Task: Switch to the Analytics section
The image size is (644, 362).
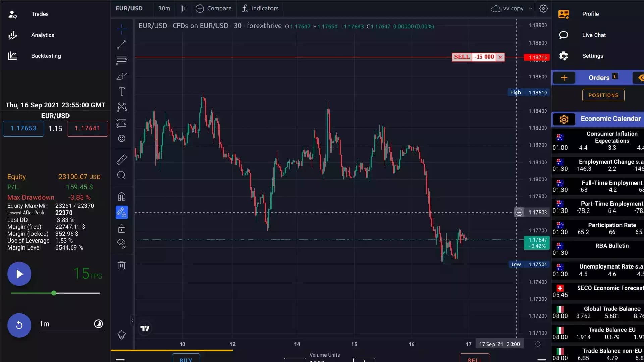Action: (x=43, y=35)
